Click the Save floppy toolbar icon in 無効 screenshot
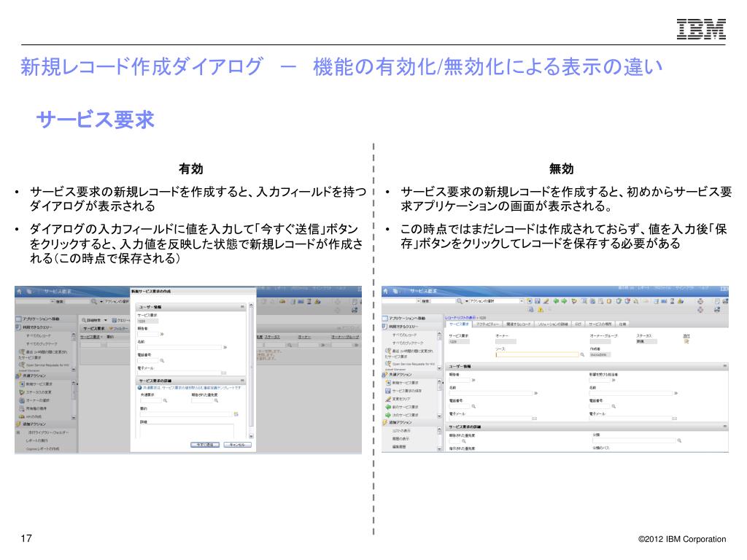The height and width of the screenshot is (560, 747). 538,301
